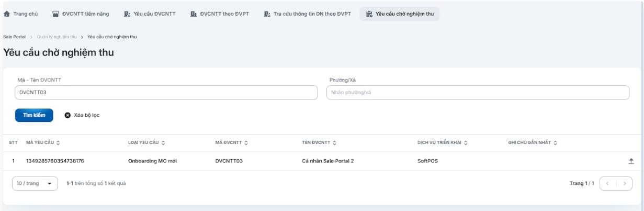Focus the Phường/Xã input field

click(478, 93)
